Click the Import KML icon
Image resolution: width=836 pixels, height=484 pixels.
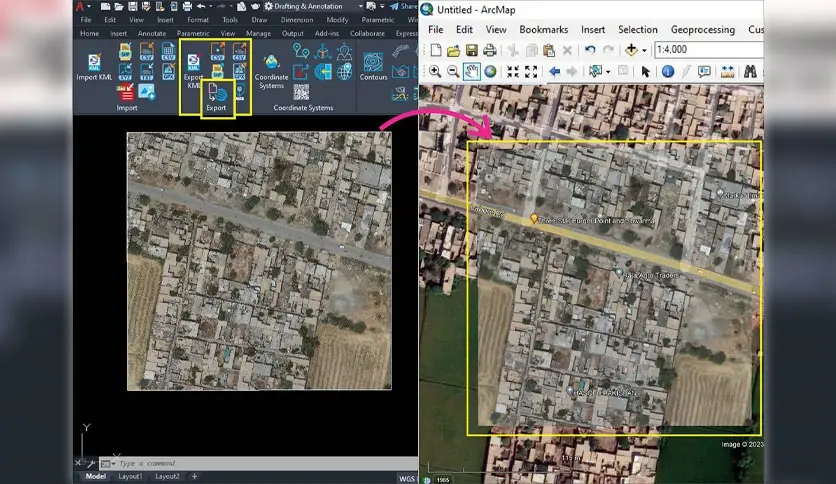[94, 67]
